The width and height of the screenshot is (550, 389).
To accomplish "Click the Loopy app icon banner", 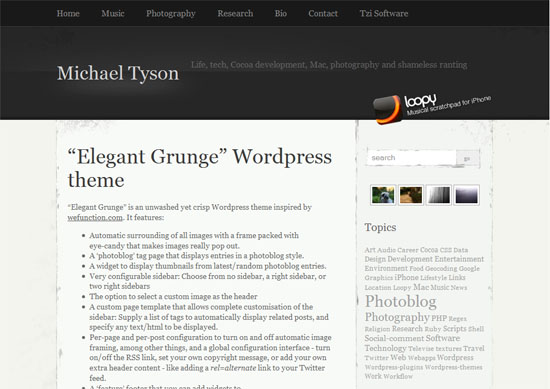I will tap(432, 108).
